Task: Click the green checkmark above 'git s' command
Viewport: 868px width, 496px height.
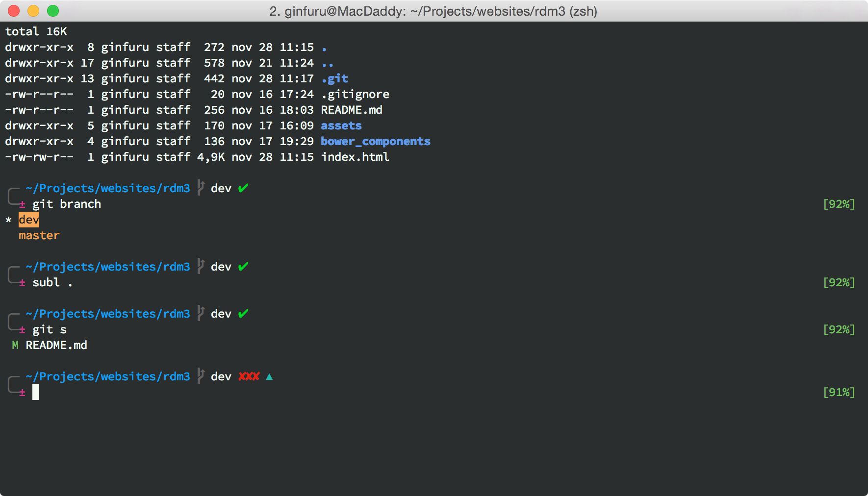Action: [243, 314]
